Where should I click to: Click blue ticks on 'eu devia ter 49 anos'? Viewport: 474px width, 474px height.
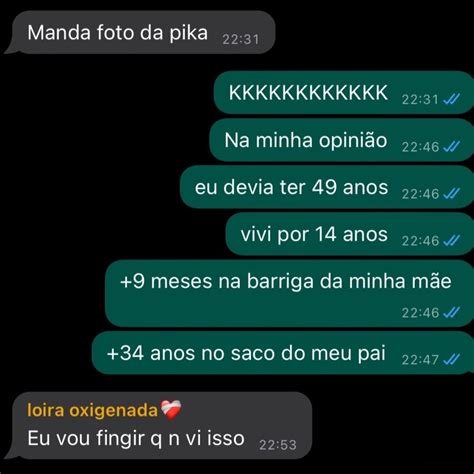point(451,194)
